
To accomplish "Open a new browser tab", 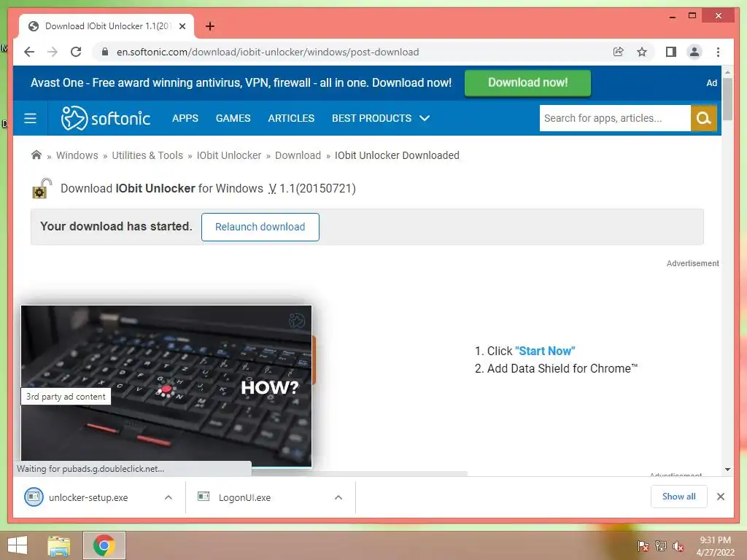I will 210,26.
